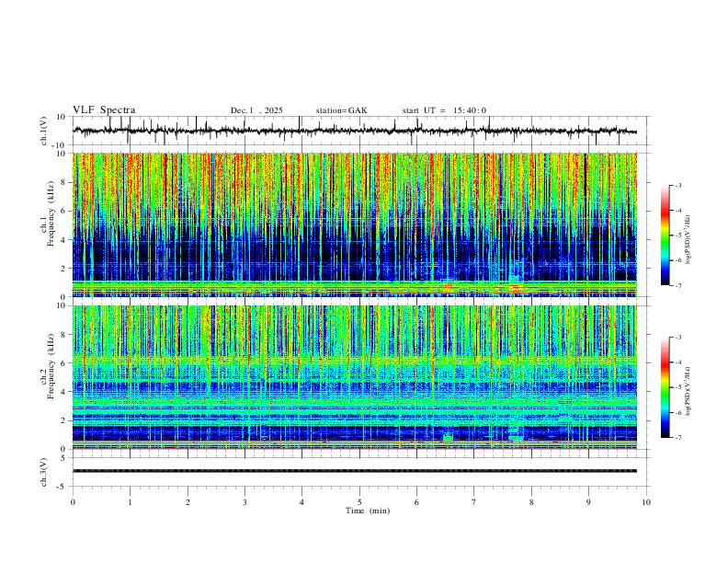Click the ch.1 PSD color bar
The image size is (728, 563).
click(665, 236)
